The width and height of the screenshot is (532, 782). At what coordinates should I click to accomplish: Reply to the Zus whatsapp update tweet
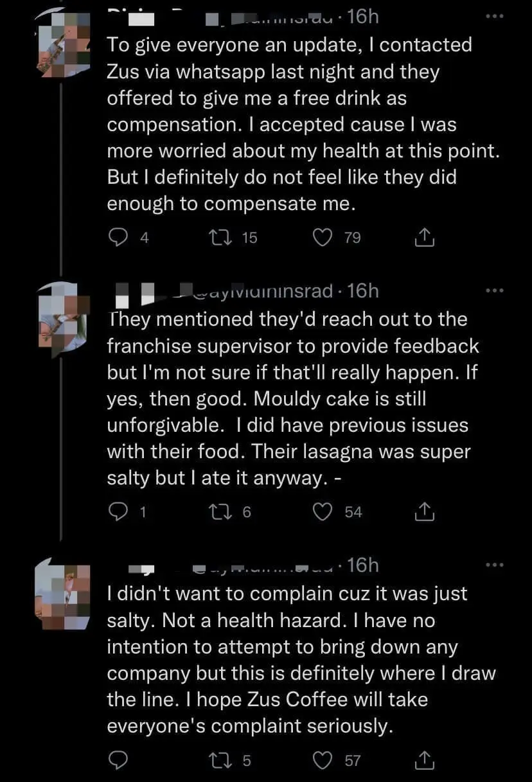117,238
